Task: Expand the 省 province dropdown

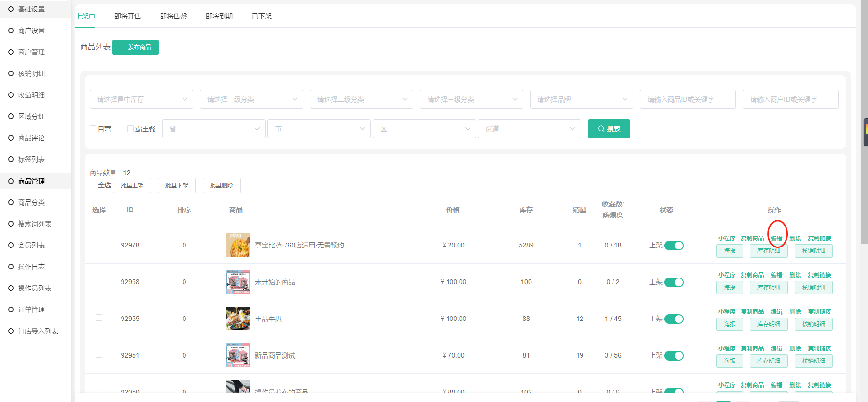Action: [214, 129]
